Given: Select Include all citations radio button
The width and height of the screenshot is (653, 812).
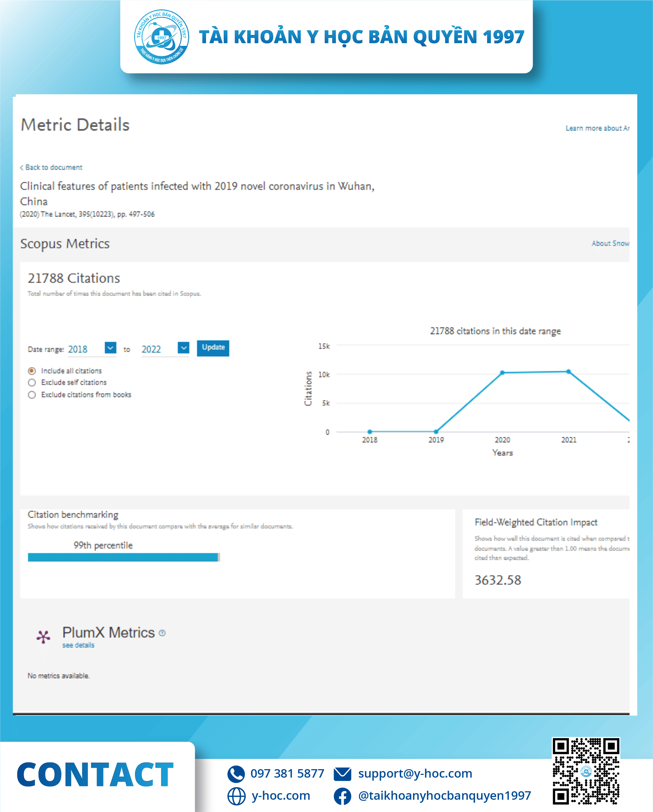Looking at the screenshot, I should [32, 371].
